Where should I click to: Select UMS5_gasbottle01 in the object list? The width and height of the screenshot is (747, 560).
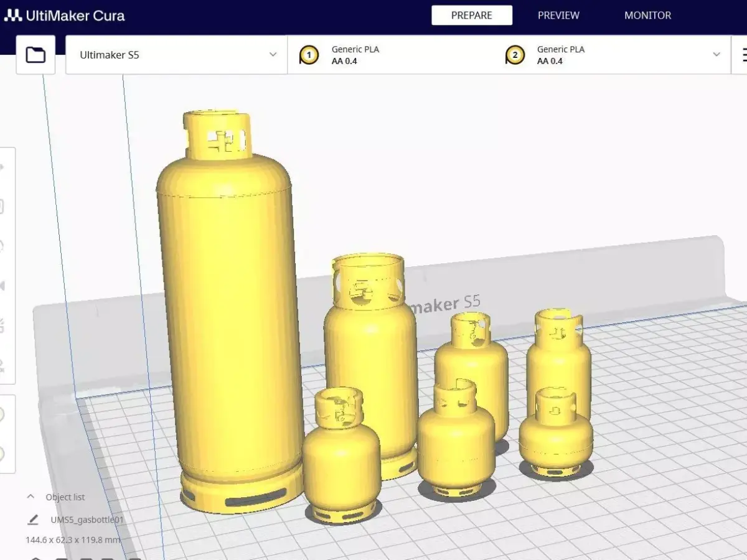[x=87, y=518]
